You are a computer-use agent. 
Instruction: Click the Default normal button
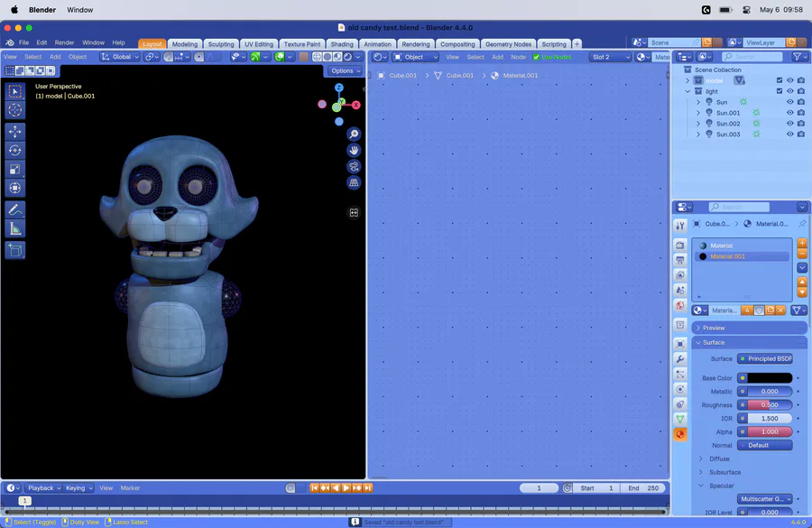765,445
